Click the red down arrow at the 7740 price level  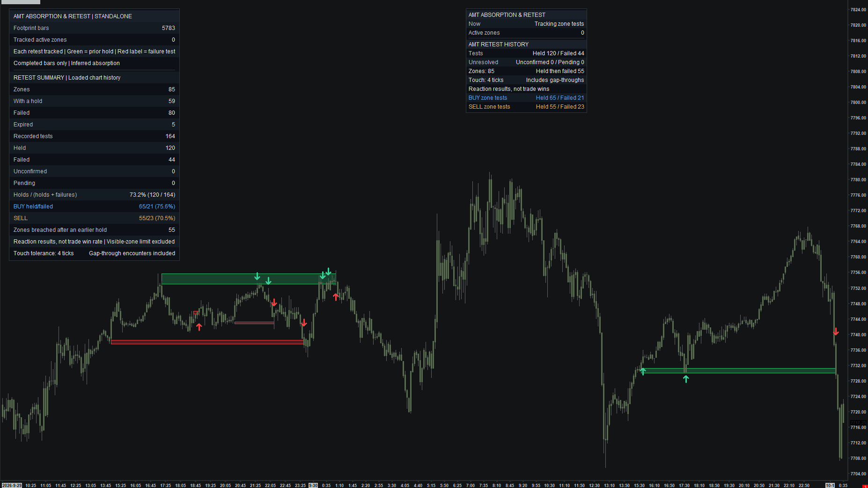point(836,332)
